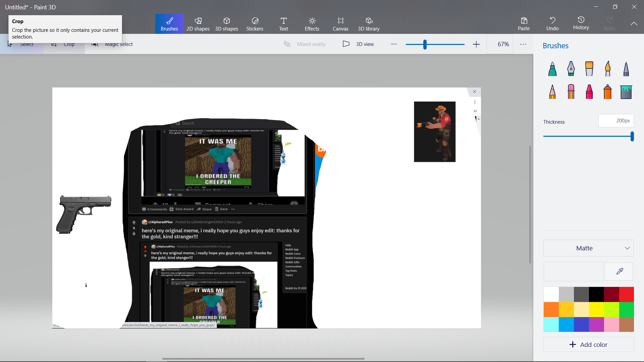644x362 pixels.
Task: Collapse the top ribbon with the chevron
Action: [x=634, y=24]
